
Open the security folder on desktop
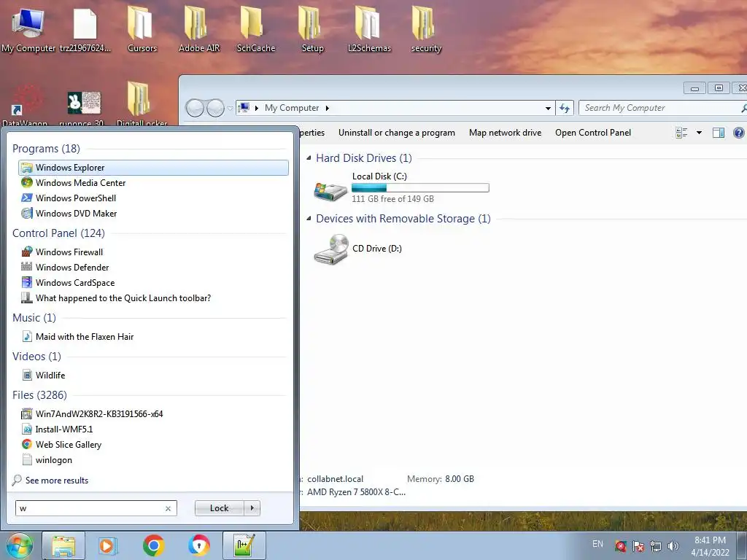[x=426, y=29]
